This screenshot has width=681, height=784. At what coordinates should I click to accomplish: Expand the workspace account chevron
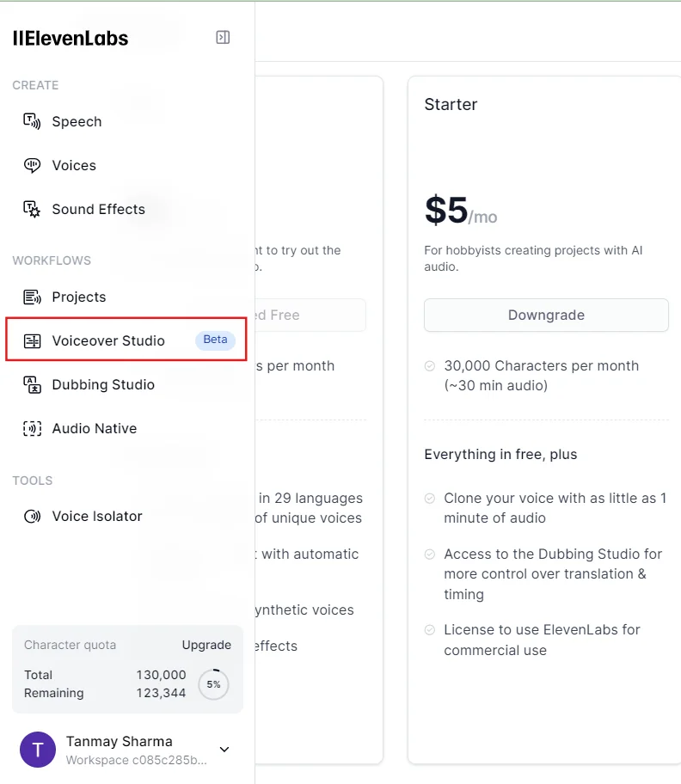(224, 750)
